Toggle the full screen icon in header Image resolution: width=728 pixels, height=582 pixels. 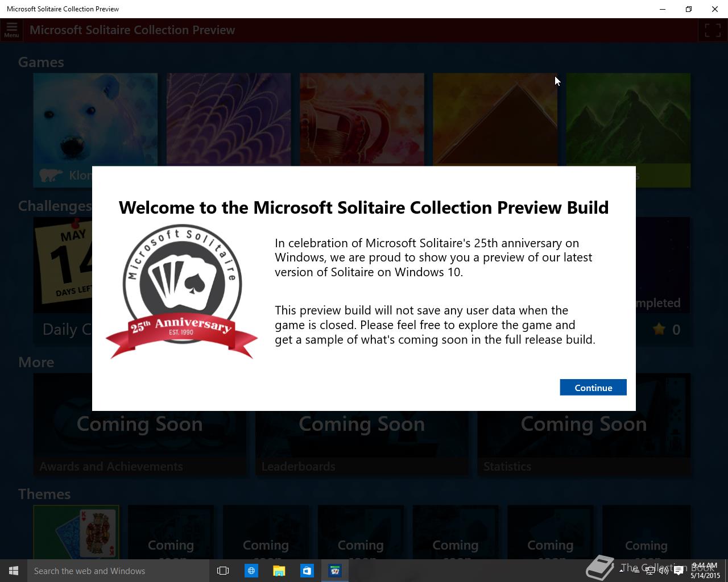(713, 30)
